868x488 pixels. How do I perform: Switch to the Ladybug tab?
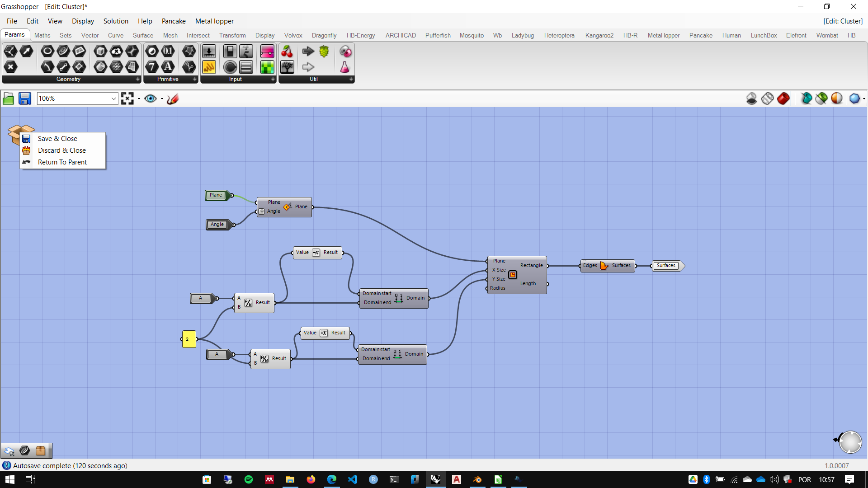[523, 35]
